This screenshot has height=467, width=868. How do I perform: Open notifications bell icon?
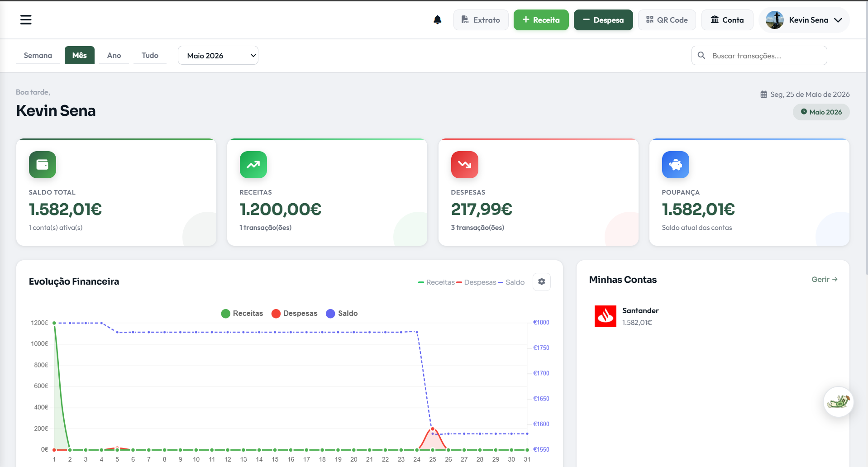click(x=437, y=20)
